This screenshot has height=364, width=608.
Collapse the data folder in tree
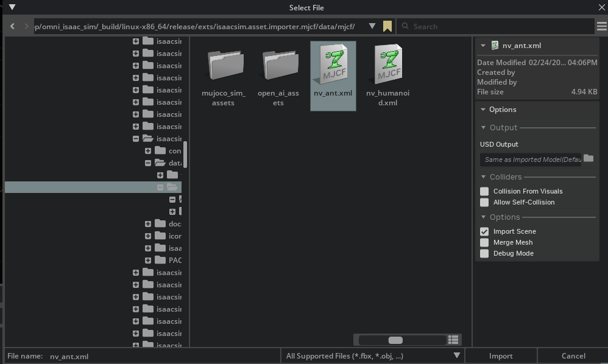(147, 163)
